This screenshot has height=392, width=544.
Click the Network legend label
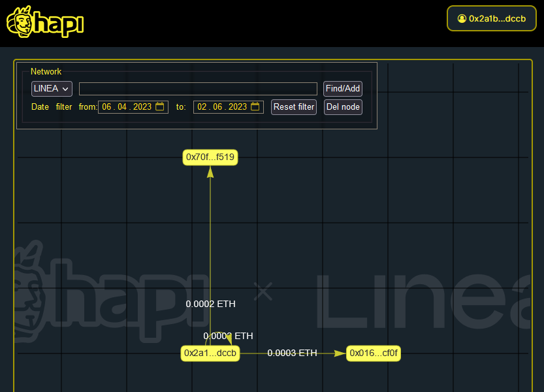click(46, 71)
